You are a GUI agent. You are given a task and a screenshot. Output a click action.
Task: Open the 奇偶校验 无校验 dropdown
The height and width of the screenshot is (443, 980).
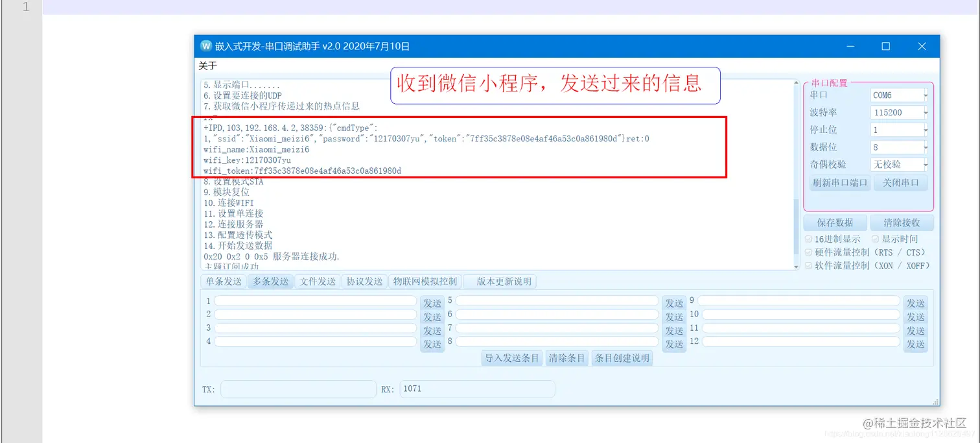pyautogui.click(x=899, y=165)
